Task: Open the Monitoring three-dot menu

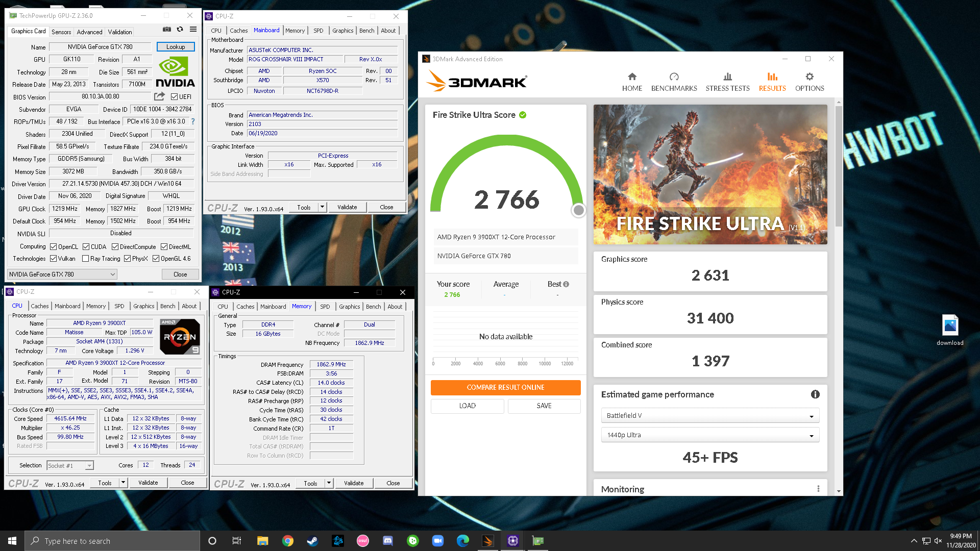Action: [818, 489]
